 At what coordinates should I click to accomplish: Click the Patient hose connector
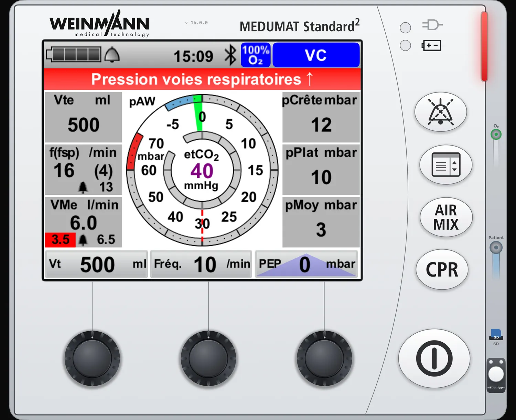click(x=496, y=247)
